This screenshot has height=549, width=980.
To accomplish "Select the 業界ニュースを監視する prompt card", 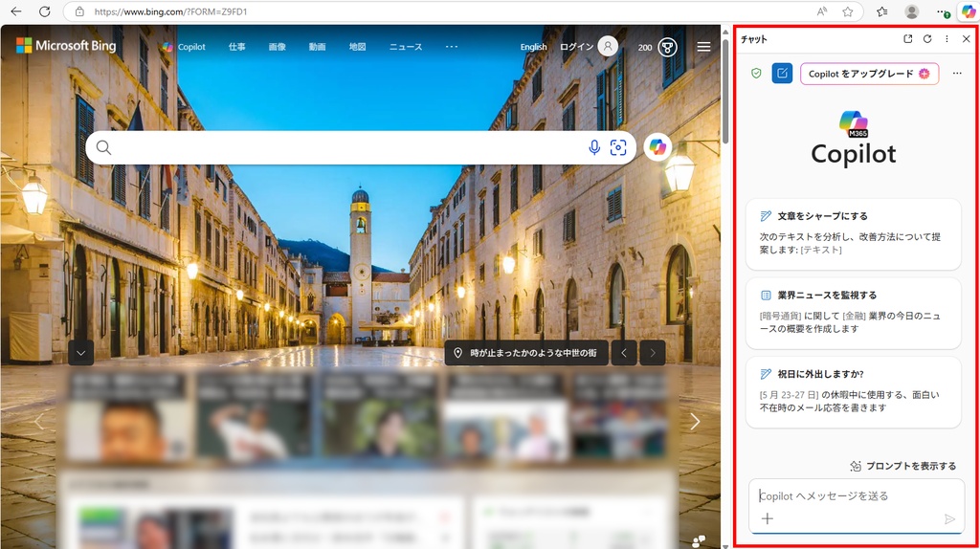I will (853, 314).
